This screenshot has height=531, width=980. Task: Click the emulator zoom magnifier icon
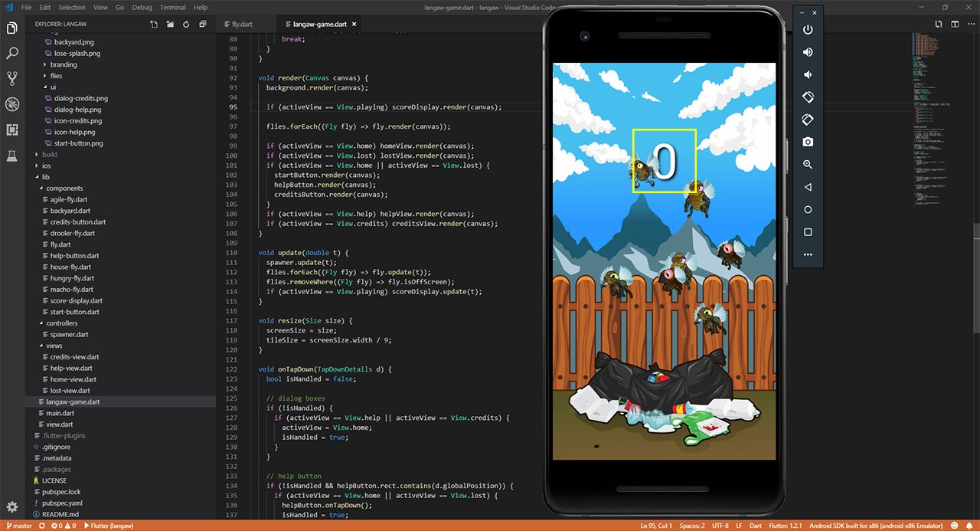pyautogui.click(x=808, y=165)
